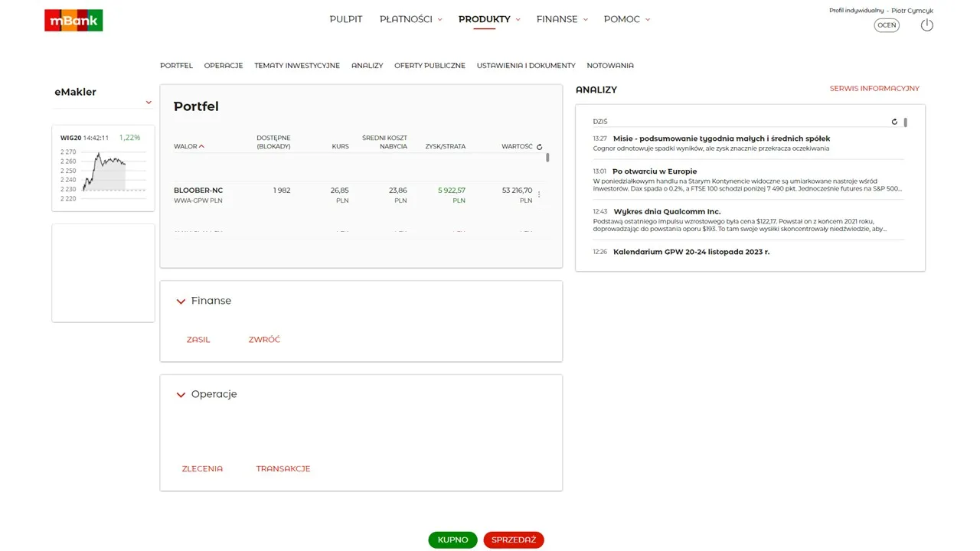Viewport: 980px width, 551px height.
Task: Open the Produkty dropdown menu
Action: 489,19
